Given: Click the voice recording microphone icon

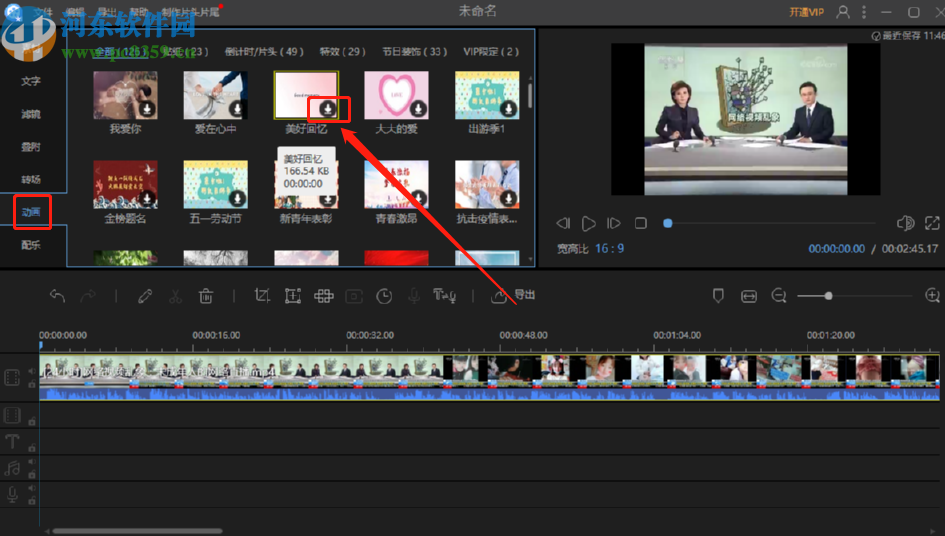Looking at the screenshot, I should coord(414,295).
